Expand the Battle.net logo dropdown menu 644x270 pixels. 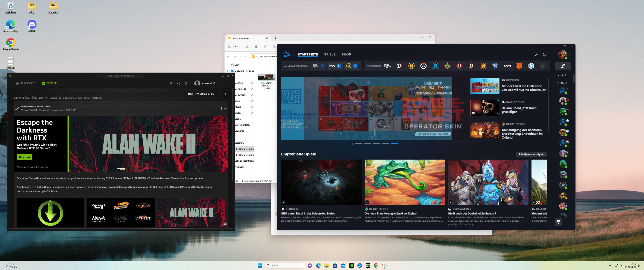tap(292, 55)
